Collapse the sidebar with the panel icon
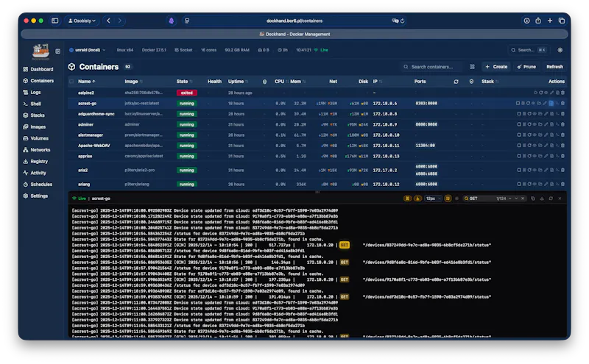 58,51
